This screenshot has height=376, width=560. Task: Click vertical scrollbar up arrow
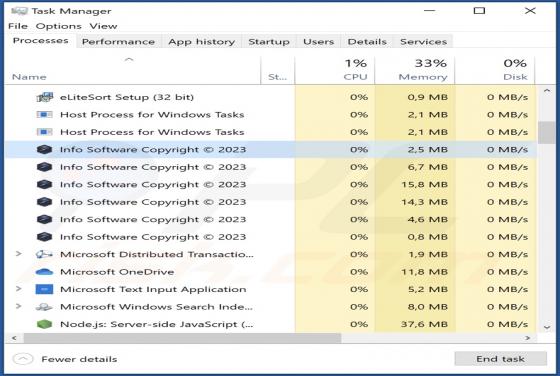click(x=547, y=91)
